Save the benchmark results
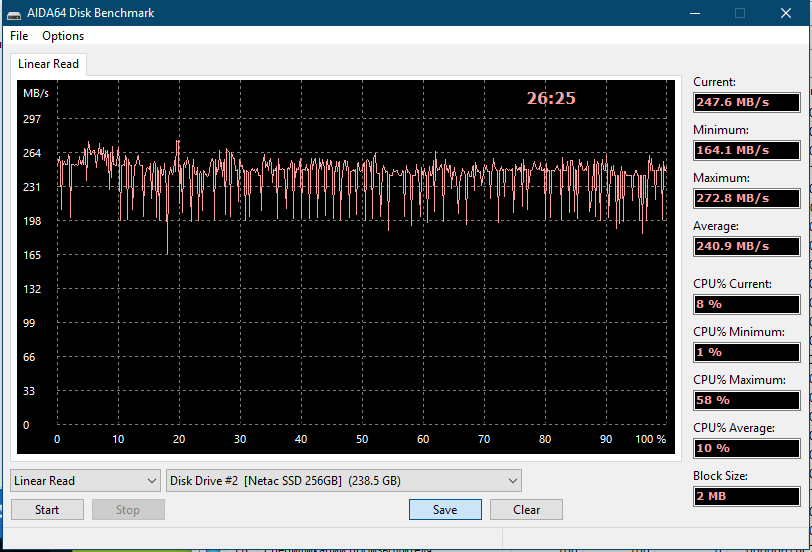Image resolution: width=812 pixels, height=552 pixels. click(x=445, y=510)
